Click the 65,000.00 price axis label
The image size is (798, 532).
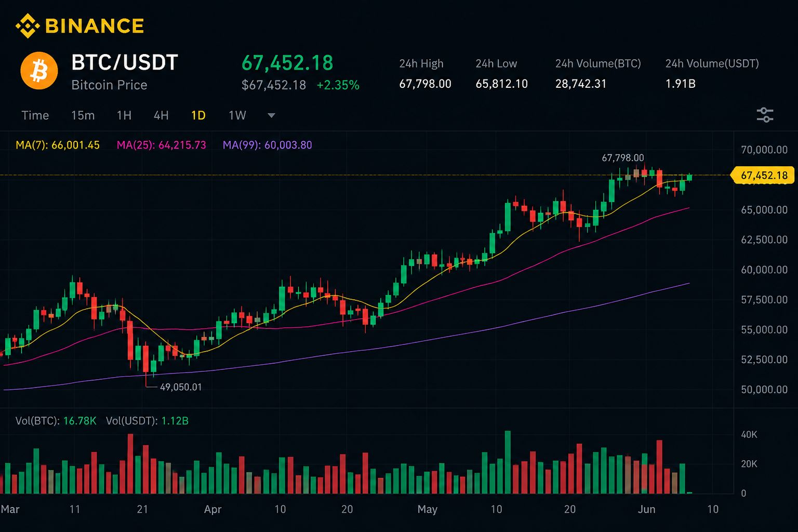tap(764, 210)
